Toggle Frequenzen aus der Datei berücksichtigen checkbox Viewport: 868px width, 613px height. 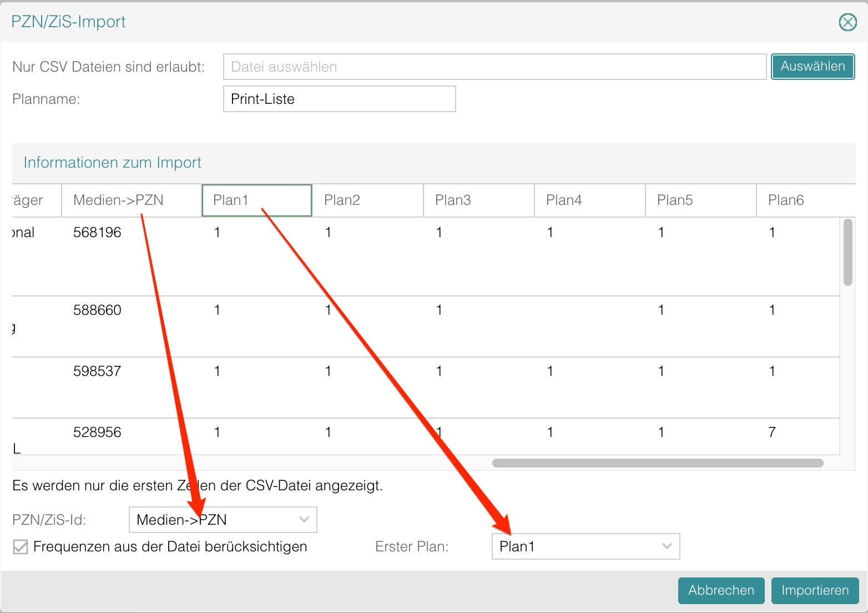(21, 547)
